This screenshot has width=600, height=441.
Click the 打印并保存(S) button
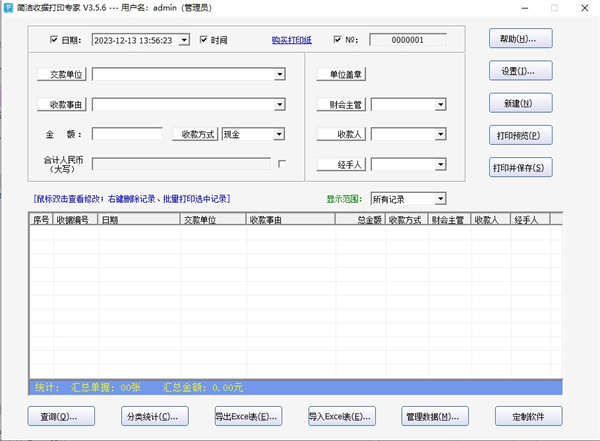point(520,167)
